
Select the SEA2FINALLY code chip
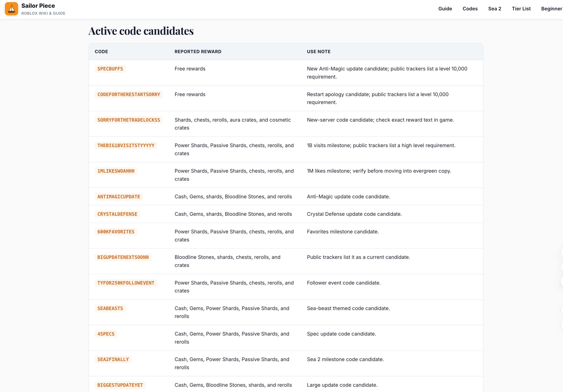coord(113,360)
